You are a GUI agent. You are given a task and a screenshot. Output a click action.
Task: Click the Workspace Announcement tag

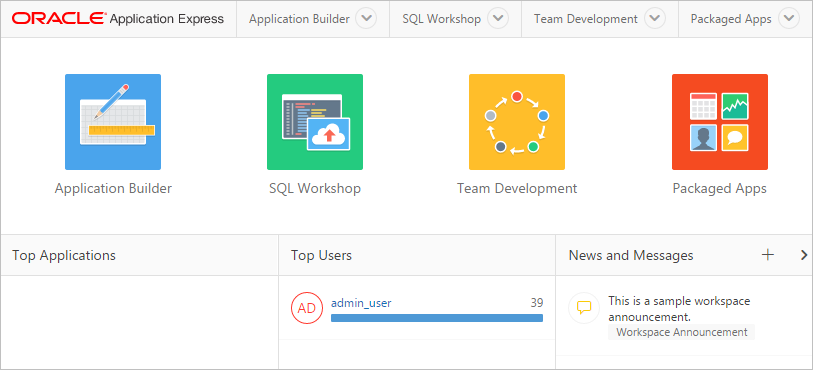tap(681, 332)
